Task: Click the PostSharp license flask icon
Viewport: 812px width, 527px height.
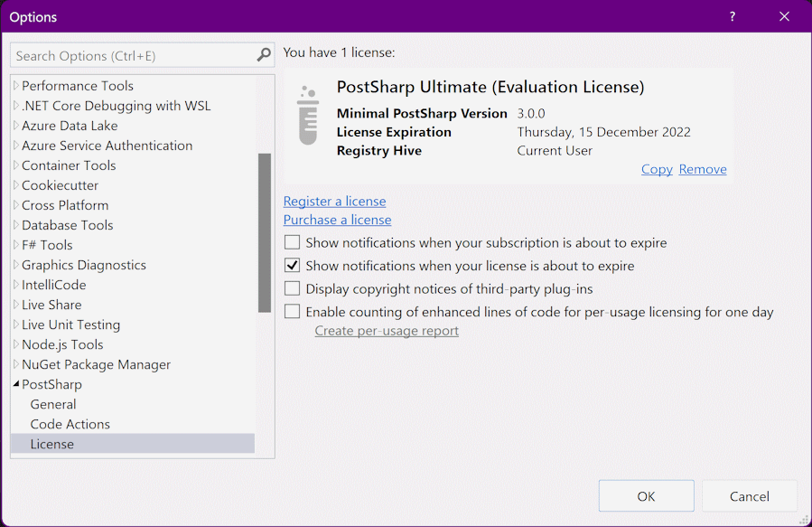Action: (308, 116)
